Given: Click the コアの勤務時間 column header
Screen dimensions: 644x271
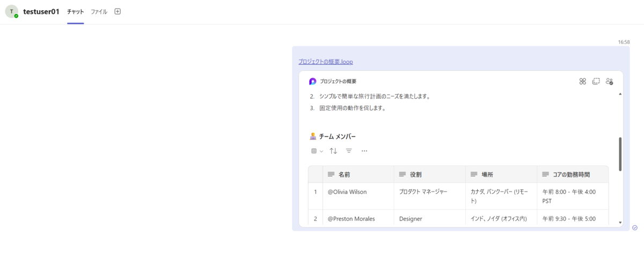Looking at the screenshot, I should tap(573, 174).
